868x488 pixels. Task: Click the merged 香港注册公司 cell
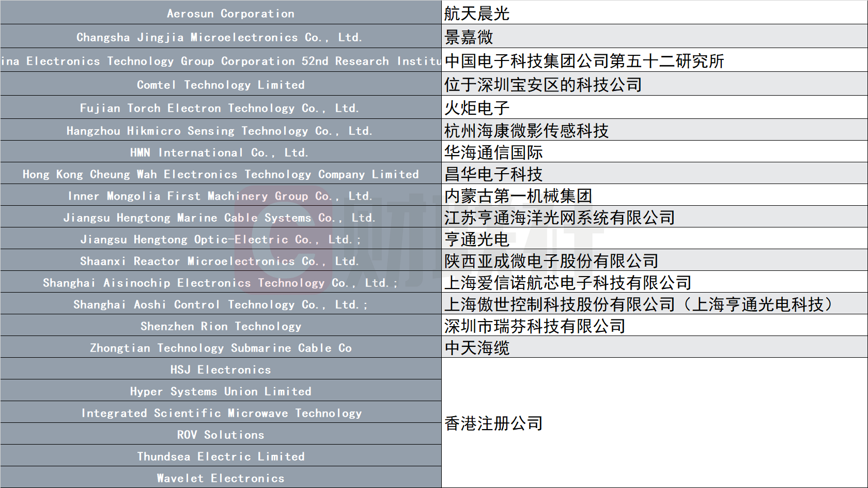(x=655, y=423)
